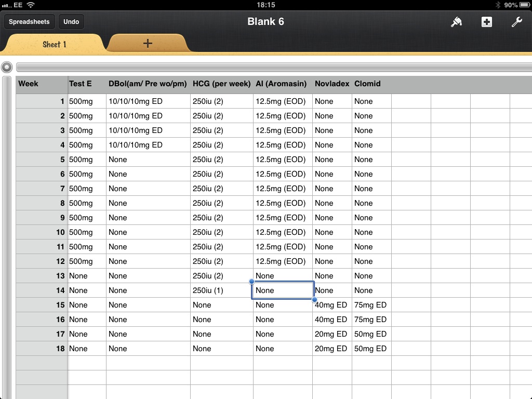The height and width of the screenshot is (399, 532).
Task: Select DBol None cell in week 11
Action: pos(148,247)
